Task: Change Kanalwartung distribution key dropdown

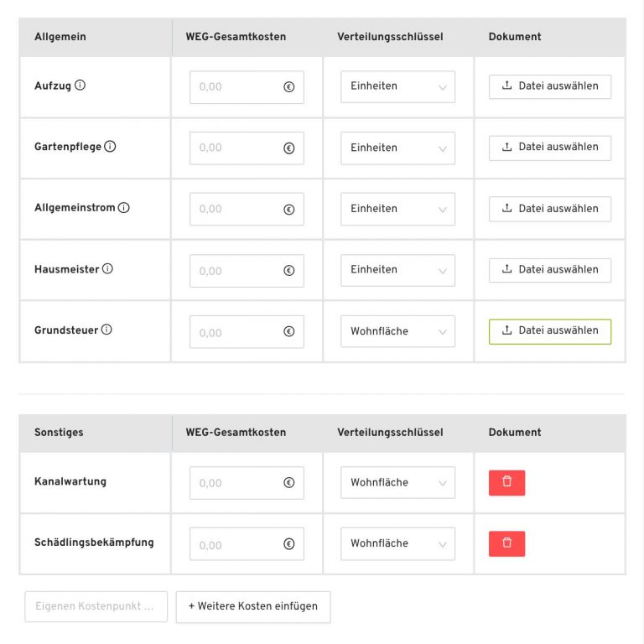Action: pyautogui.click(x=397, y=482)
